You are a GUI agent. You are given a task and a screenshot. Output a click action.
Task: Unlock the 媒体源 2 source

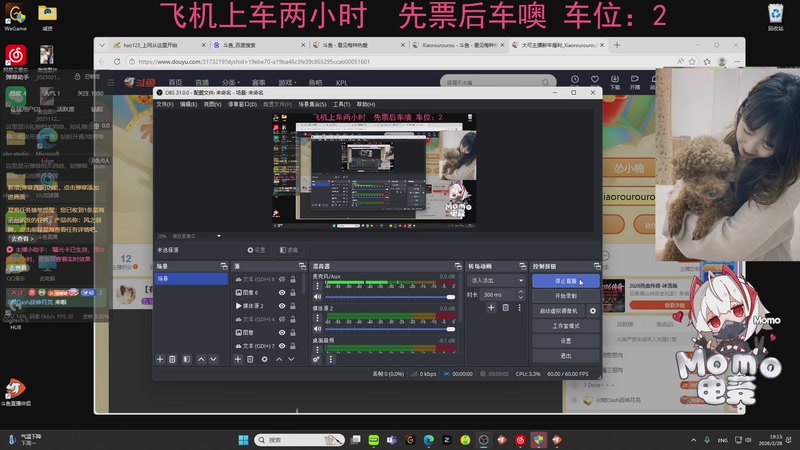coord(293,306)
